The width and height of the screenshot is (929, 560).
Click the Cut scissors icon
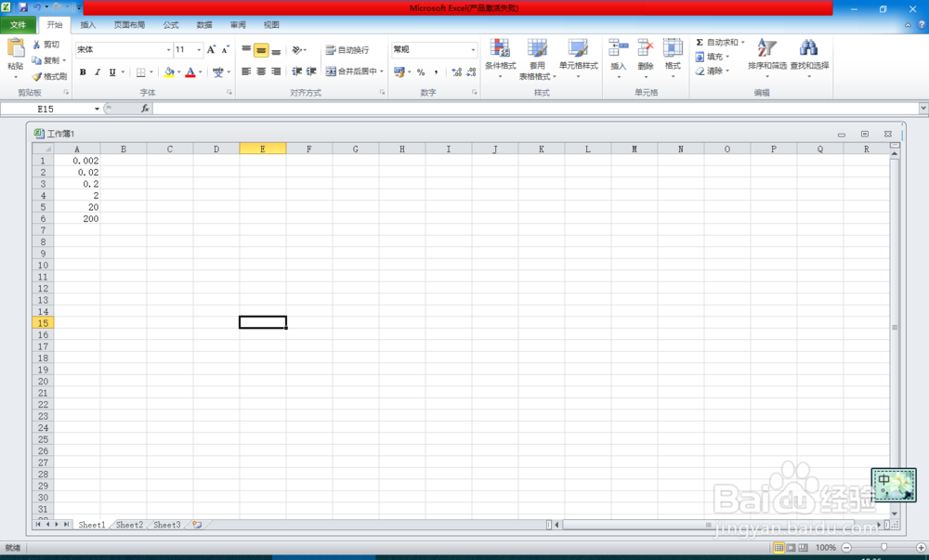point(37,45)
